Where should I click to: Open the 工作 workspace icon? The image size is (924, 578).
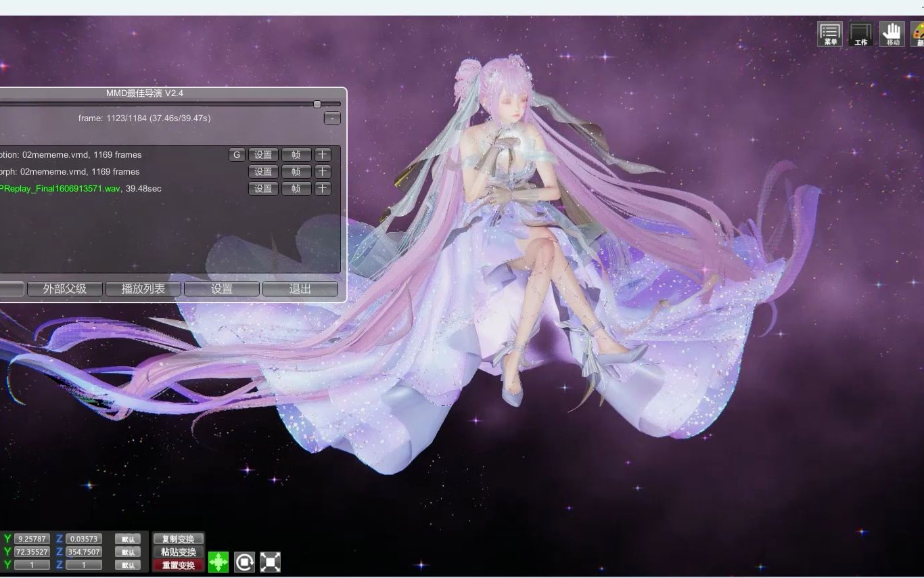pos(860,34)
